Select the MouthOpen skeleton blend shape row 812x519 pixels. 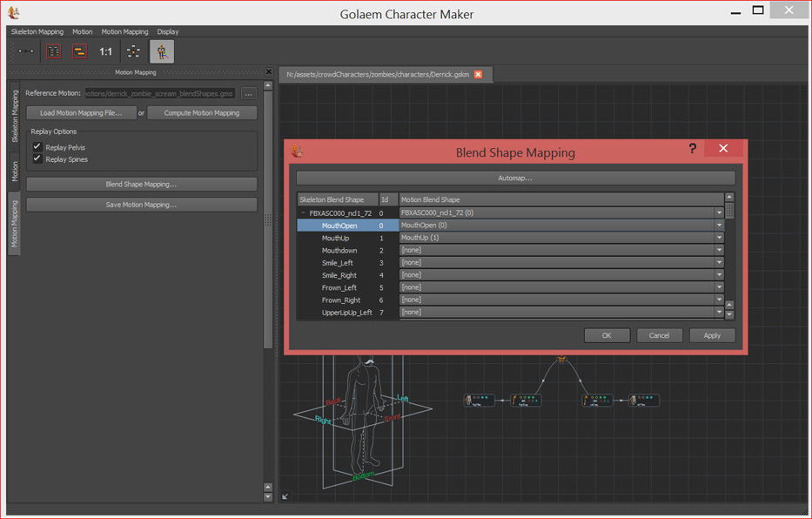[x=348, y=226]
